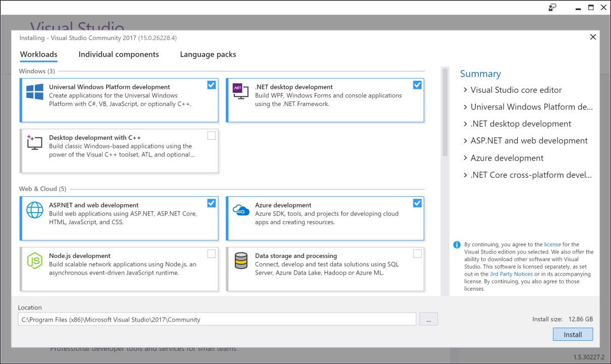The height and width of the screenshot is (364, 611).
Task: Expand Visual Studio core editor summary
Action: tap(465, 90)
